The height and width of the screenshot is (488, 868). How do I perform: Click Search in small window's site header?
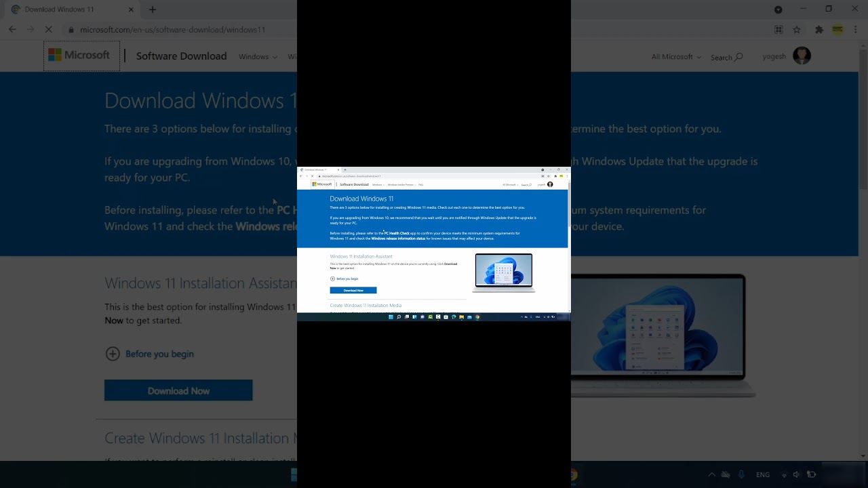526,184
